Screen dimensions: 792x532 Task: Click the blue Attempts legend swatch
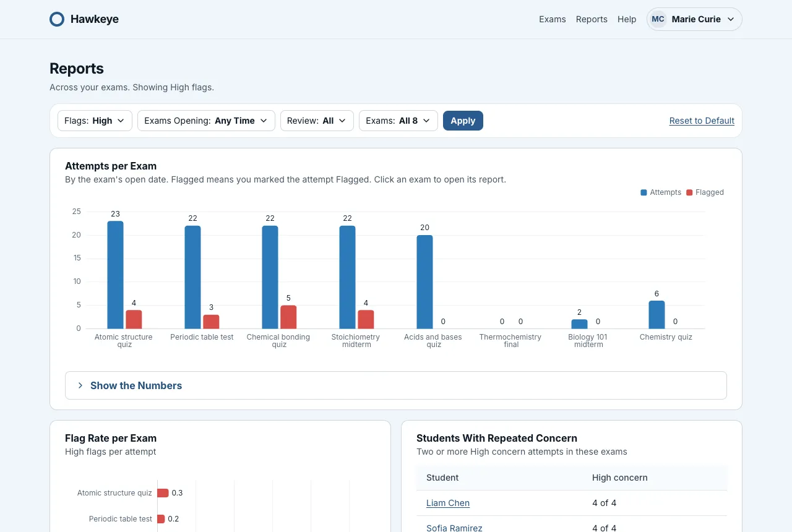643,192
